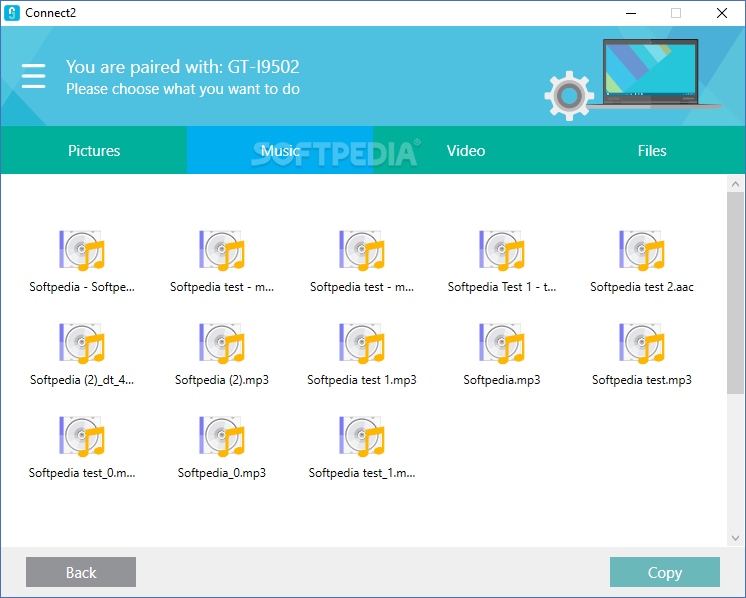
Task: Switch to the Video tab
Action: pos(466,150)
